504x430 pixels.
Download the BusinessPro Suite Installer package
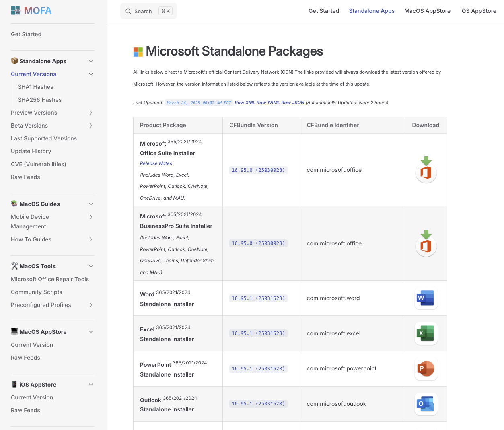426,243
